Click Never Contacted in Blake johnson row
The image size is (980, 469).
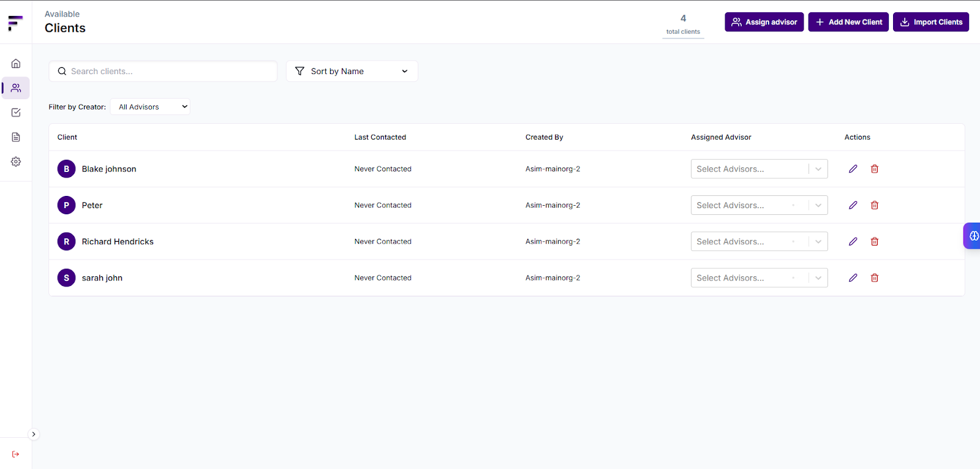coord(383,169)
